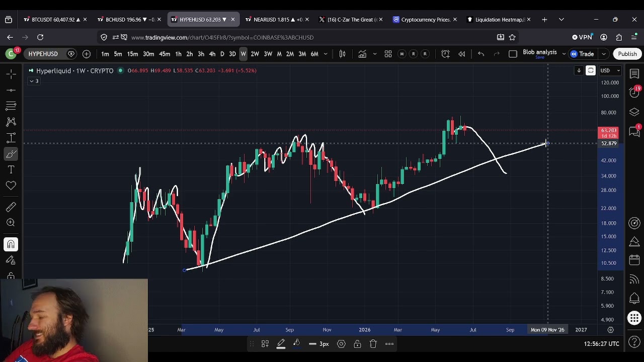Toggle auto-fit chart button near USD
Viewport: 644px width, 362px height.
pyautogui.click(x=591, y=71)
